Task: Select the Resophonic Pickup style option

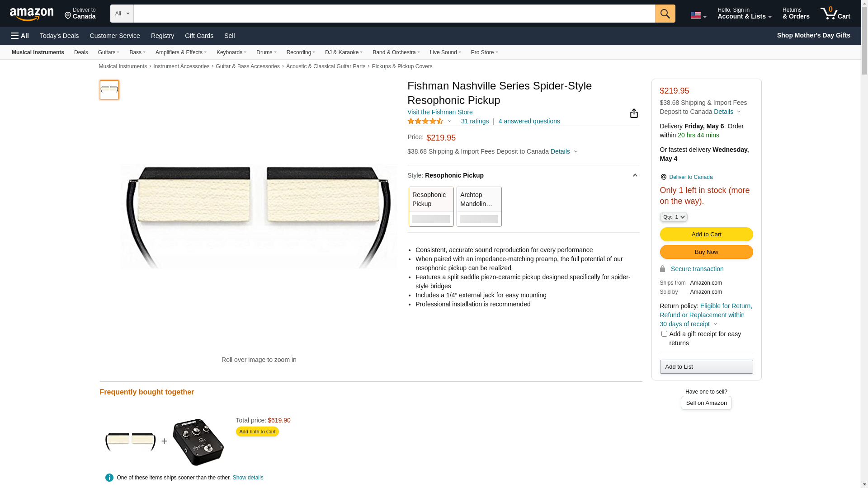Action: (x=431, y=206)
